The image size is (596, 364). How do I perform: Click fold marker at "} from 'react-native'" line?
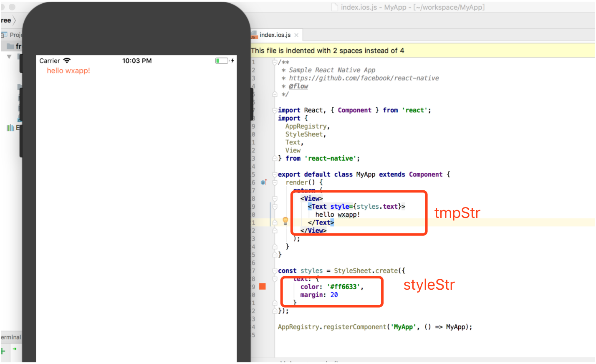[x=275, y=159]
